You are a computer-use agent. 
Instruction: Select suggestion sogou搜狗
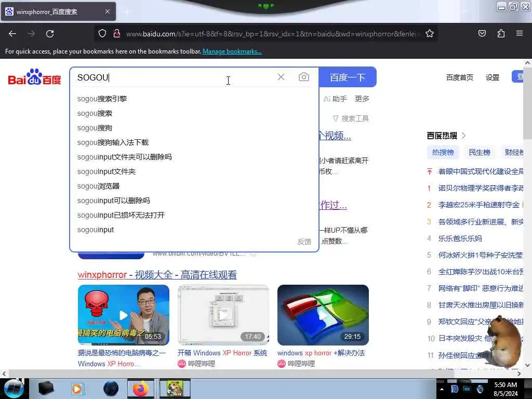[95, 128]
